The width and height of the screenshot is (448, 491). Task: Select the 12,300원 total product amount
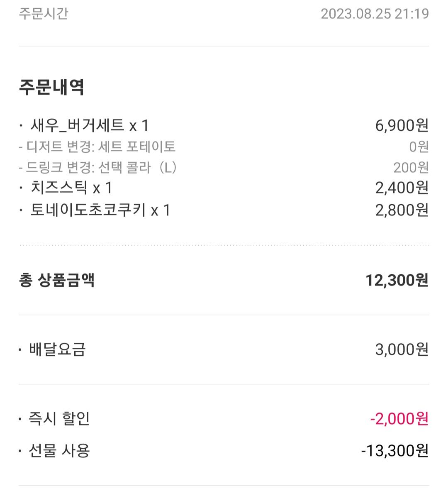(x=397, y=280)
